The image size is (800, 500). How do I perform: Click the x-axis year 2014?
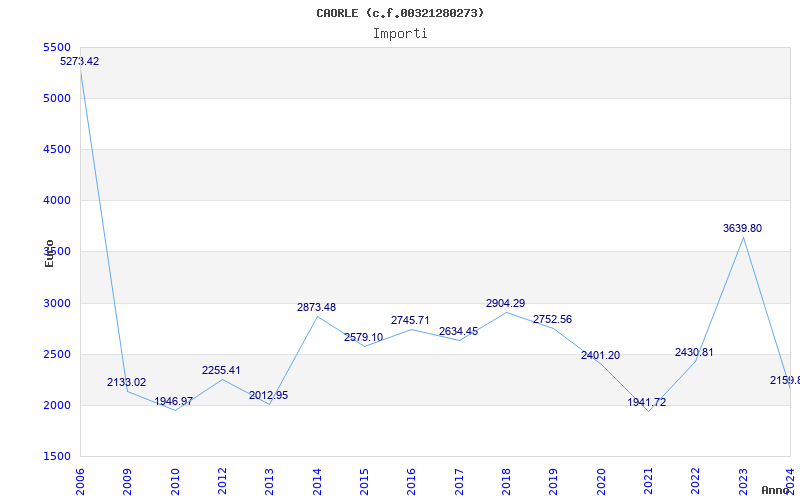(317, 482)
